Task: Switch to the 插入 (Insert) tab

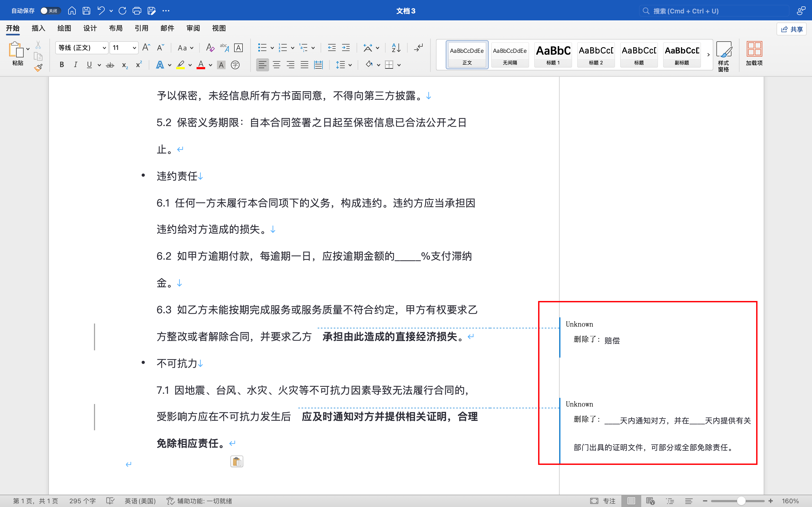Action: (x=38, y=28)
